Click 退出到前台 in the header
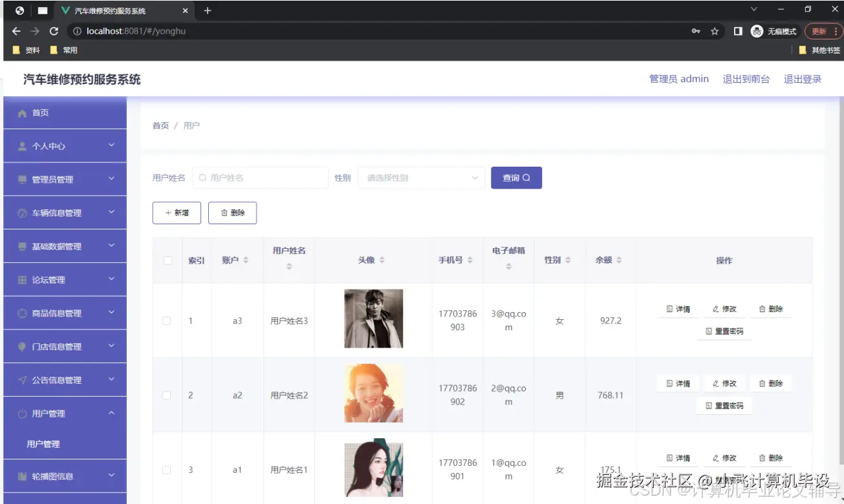Screen dimensions: 844x504 746,79
